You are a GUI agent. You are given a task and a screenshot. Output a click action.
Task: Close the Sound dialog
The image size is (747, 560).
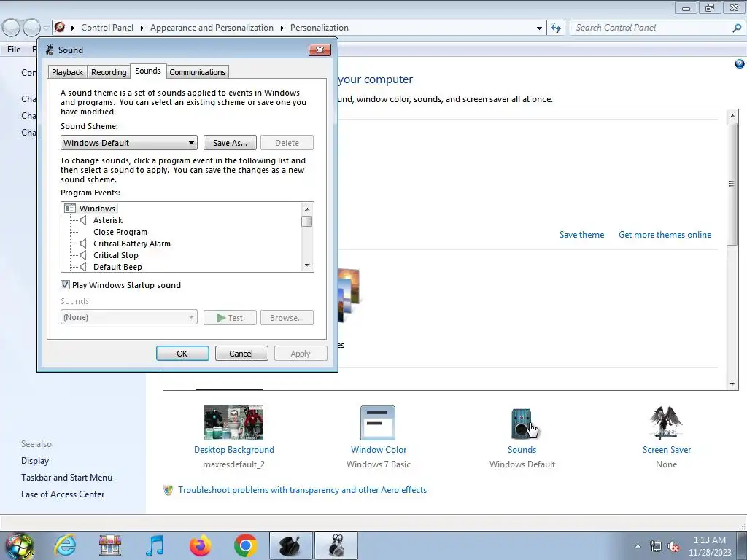pos(320,50)
